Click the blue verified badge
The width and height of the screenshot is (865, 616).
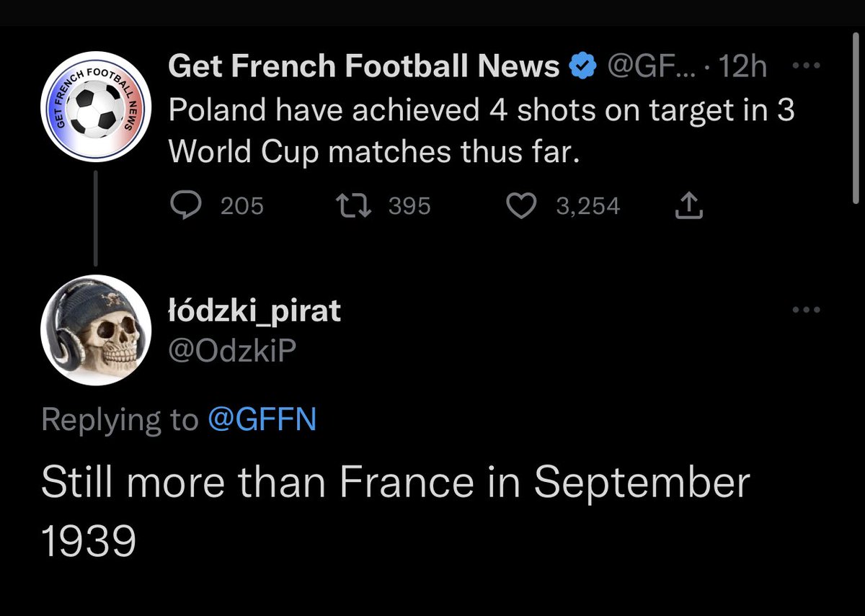tap(582, 67)
